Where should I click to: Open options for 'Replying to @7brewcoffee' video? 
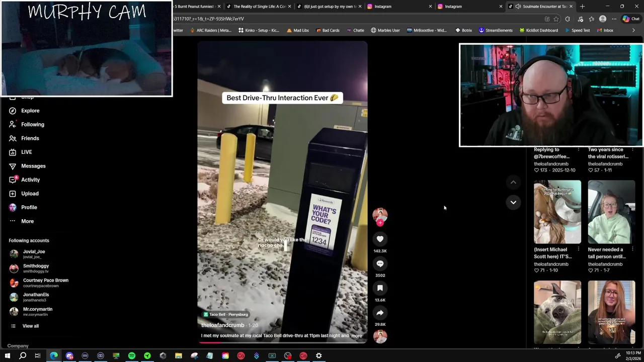tap(578, 150)
